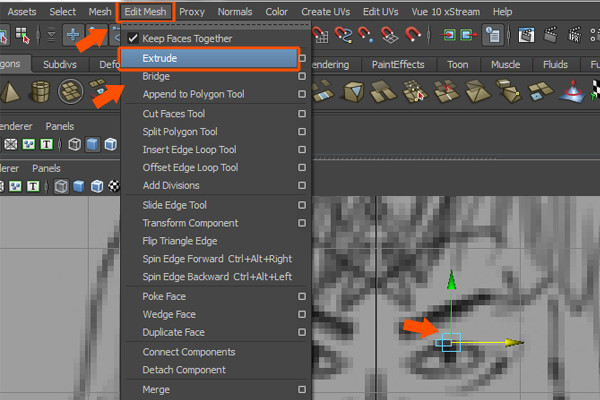This screenshot has height=400, width=600.
Task: Switch to Fluids shelf tab
Action: click(x=555, y=64)
